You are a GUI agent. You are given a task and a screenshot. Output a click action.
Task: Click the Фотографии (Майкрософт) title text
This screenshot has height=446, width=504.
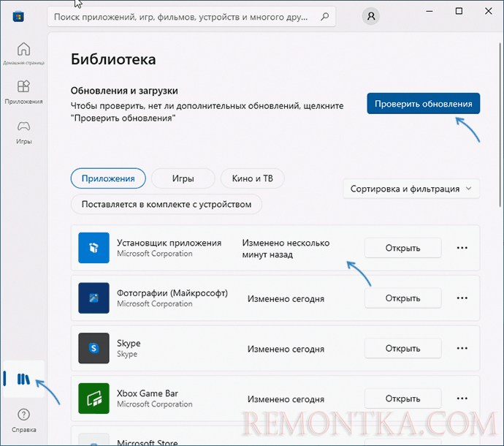tap(172, 293)
